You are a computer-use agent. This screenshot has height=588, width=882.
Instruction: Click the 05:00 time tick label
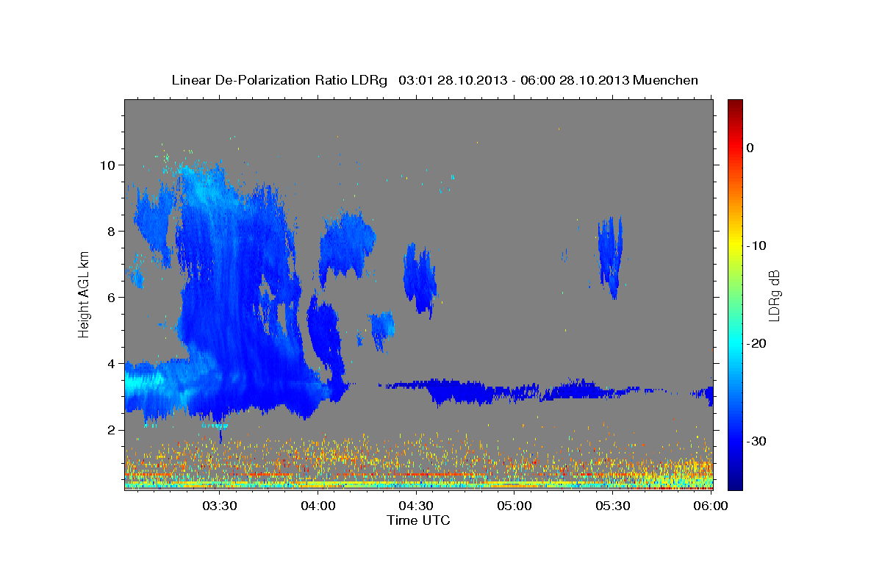(x=515, y=506)
